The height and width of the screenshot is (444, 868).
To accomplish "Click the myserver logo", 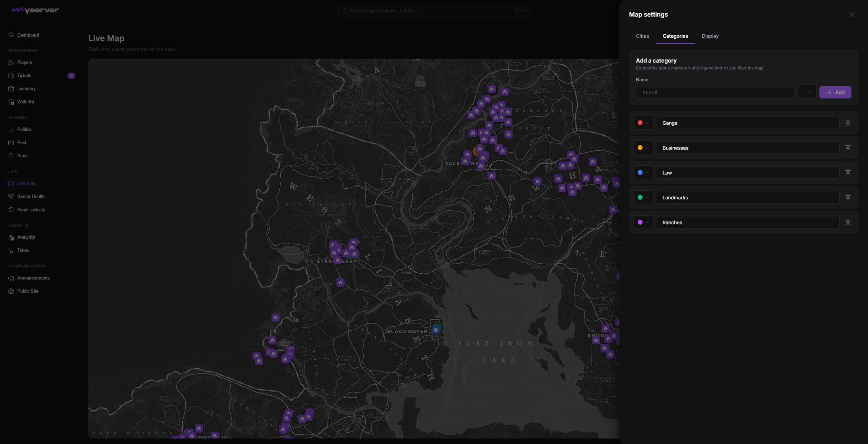I will pyautogui.click(x=35, y=10).
